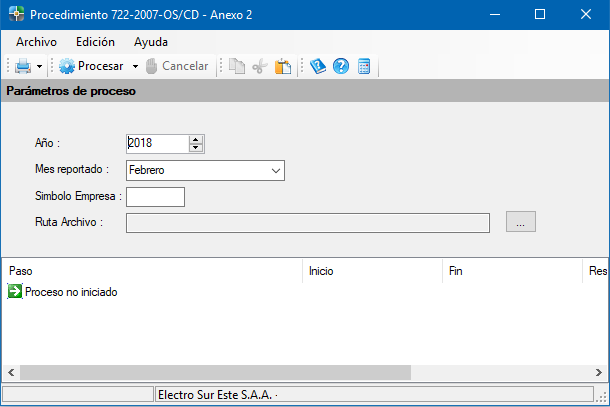Click the paste clipboard icon

pos(283,66)
